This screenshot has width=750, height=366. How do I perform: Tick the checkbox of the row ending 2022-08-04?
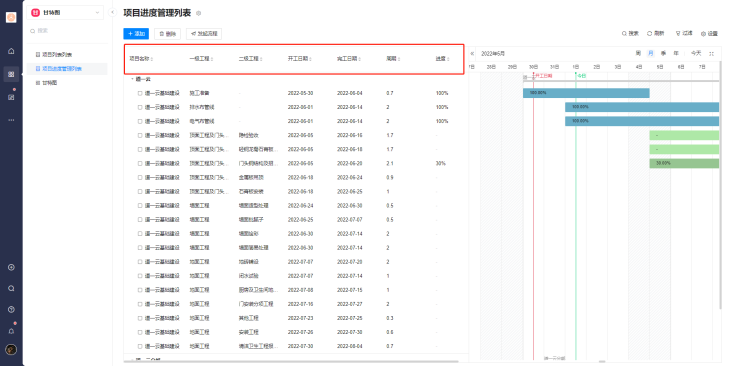coord(140,346)
